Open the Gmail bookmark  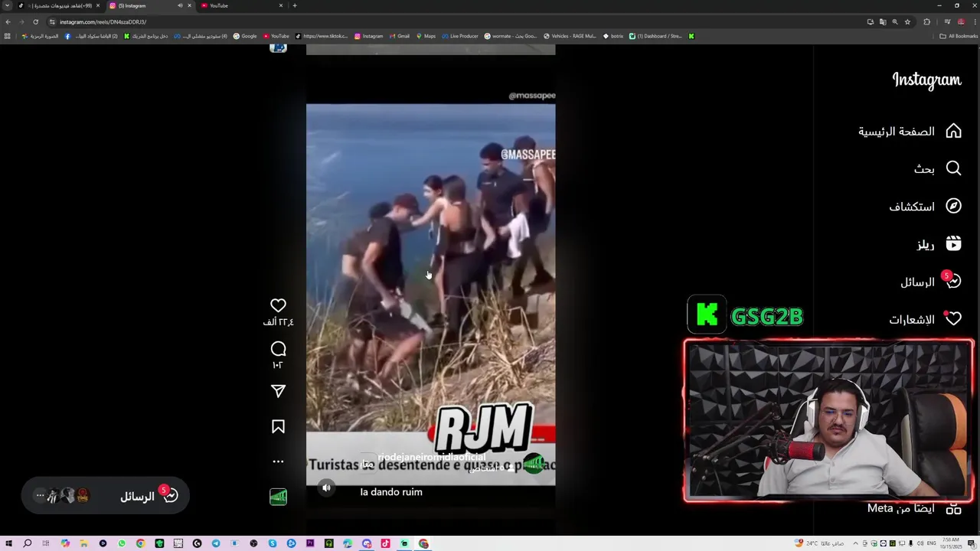[399, 36]
